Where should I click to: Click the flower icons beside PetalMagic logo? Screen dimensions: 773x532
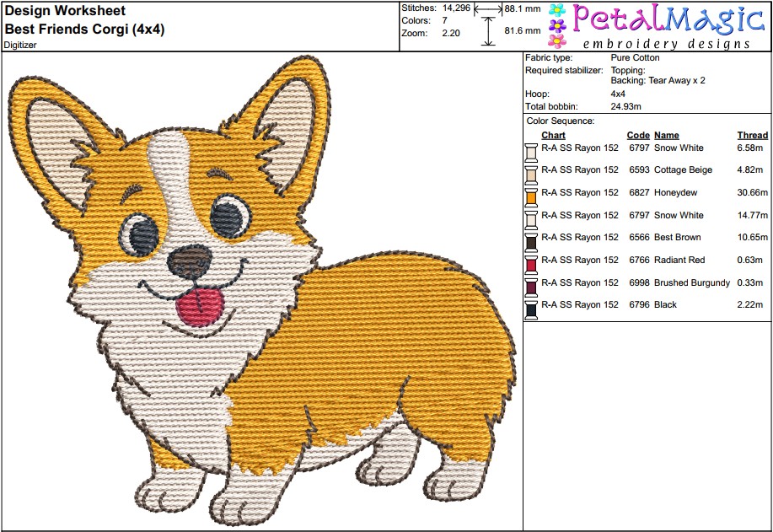click(x=557, y=25)
